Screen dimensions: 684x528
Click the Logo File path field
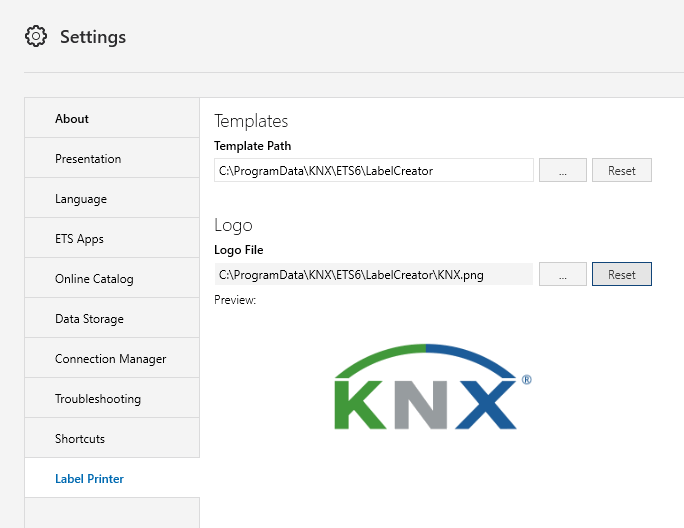click(373, 274)
